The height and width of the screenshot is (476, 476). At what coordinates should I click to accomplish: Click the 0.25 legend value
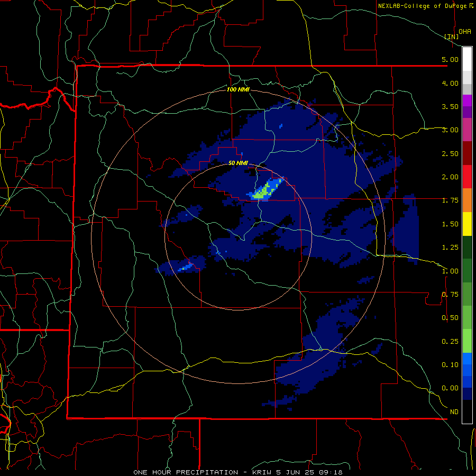(x=450, y=342)
